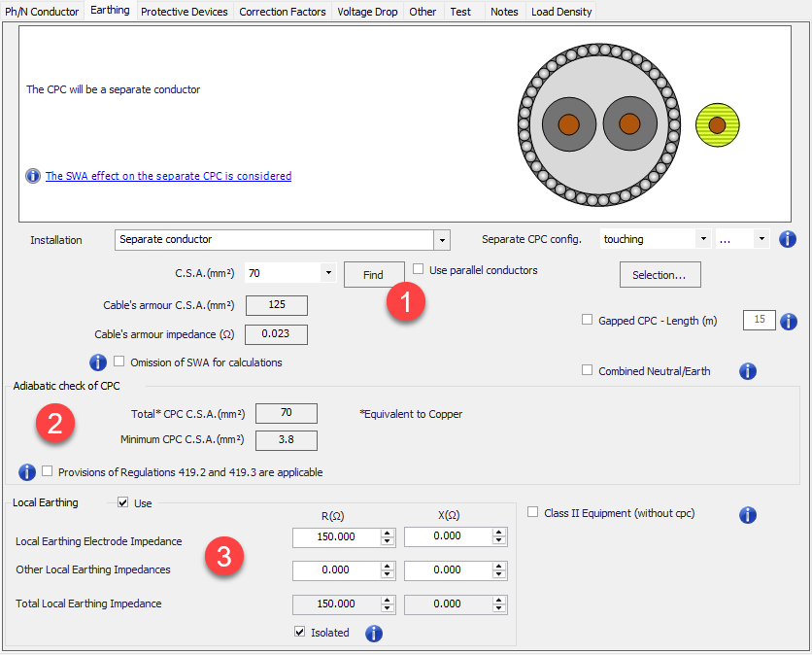The width and height of the screenshot is (812, 655).
Task: Open the touching CPC config dropdown
Action: [702, 239]
